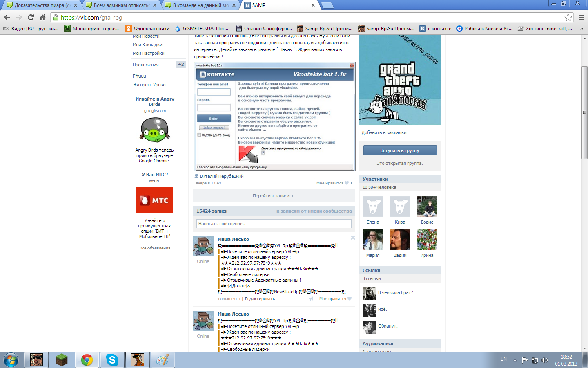Open 'Мои Настройки' in the sidebar
588x368 pixels.
(148, 53)
